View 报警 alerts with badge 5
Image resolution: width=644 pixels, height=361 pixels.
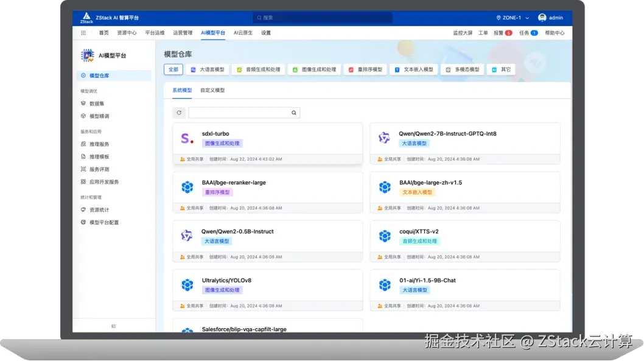(x=502, y=32)
